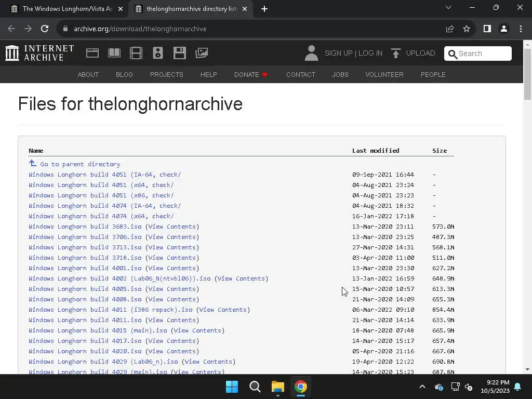Click the LOG IN link
Viewport: 532px width, 399px height.
pos(370,54)
